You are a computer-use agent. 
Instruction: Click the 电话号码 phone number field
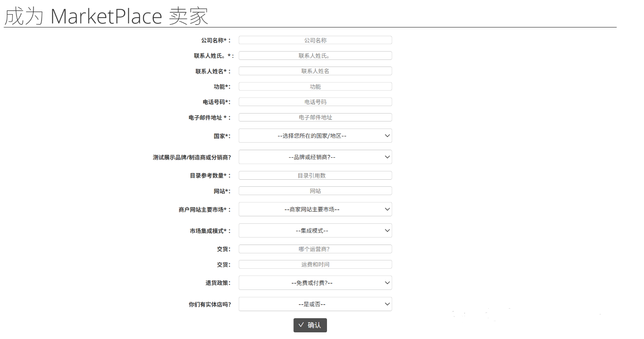click(x=315, y=101)
